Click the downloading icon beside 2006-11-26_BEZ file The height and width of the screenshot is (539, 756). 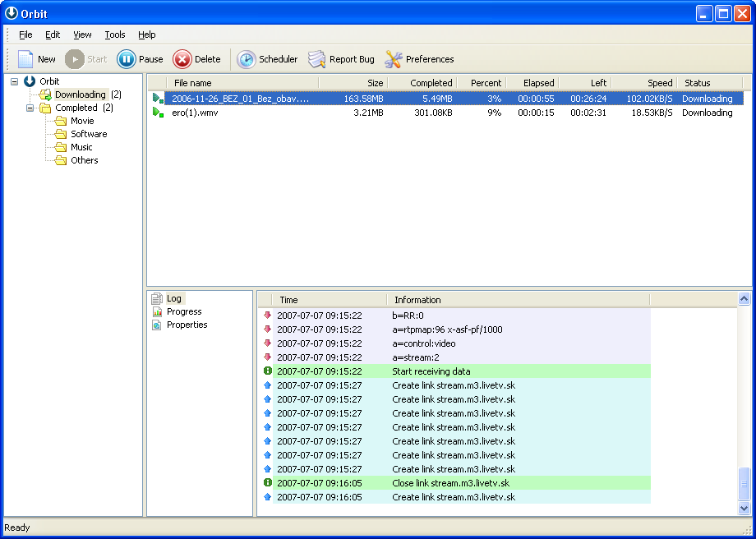158,99
